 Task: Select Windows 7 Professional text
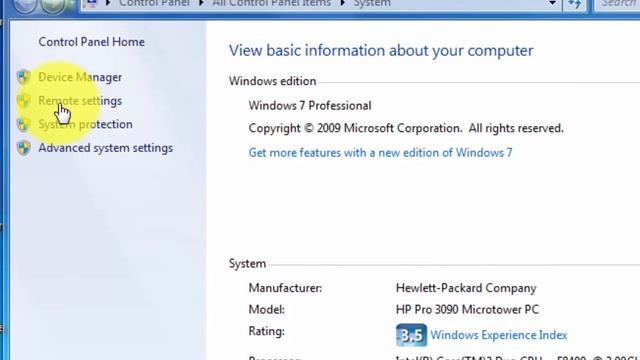coord(310,106)
